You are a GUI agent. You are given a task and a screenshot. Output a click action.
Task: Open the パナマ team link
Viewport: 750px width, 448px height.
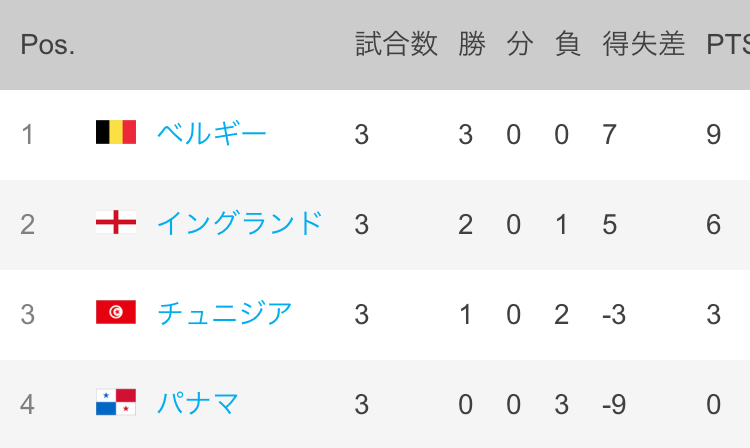[x=198, y=403]
